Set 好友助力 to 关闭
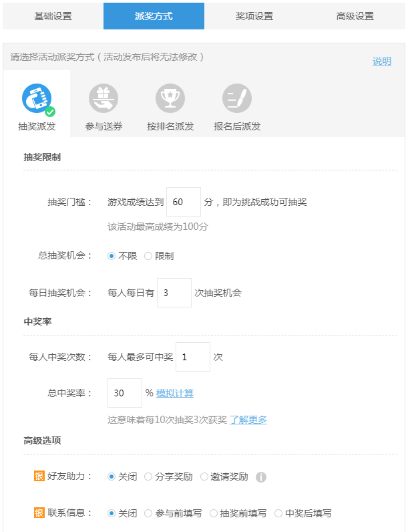The image size is (408, 532). point(112,477)
